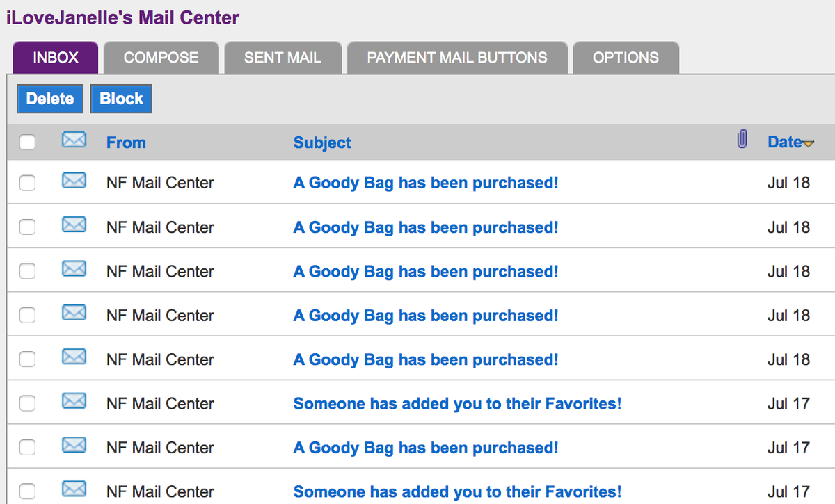This screenshot has height=504, width=835.
Task: Tick the select-all checkbox in the header
Action: (27, 143)
